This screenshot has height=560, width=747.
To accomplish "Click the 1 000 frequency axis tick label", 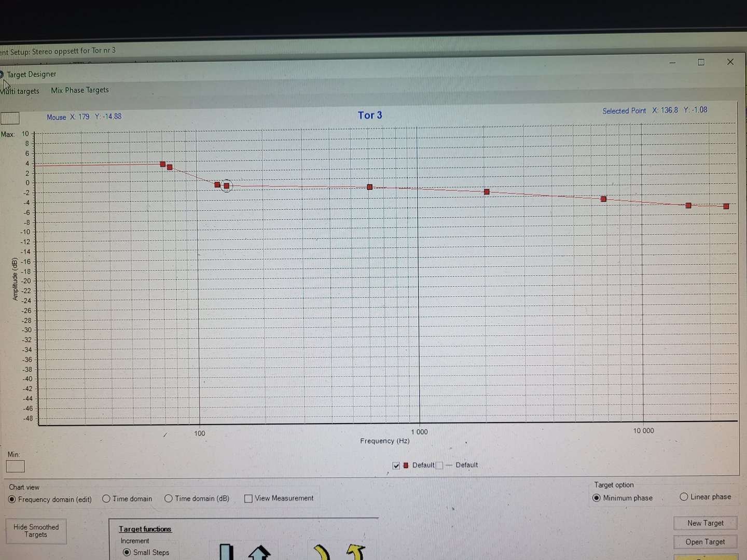I will [x=420, y=432].
